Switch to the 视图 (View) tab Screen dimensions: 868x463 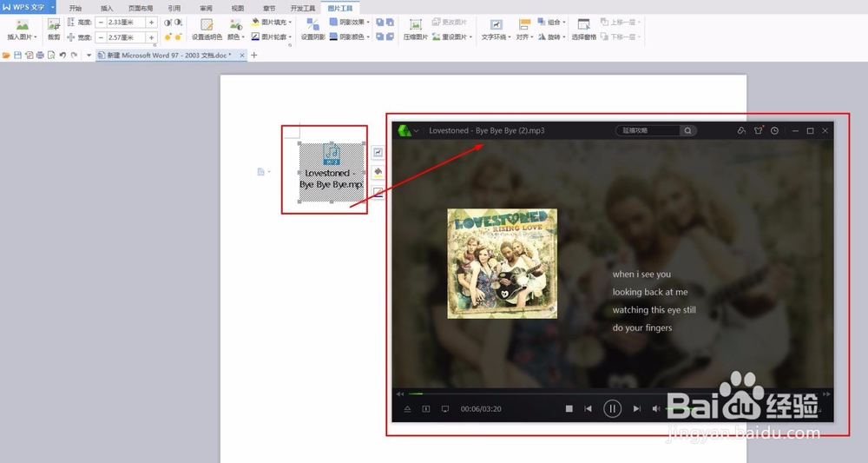pos(238,9)
